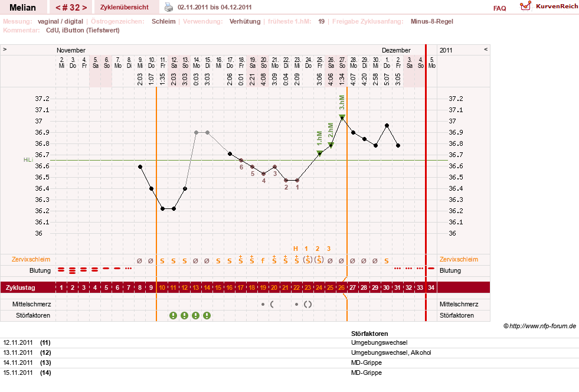
Task: Click the S mucus symbol on cycle day 30
Action: [x=386, y=261]
